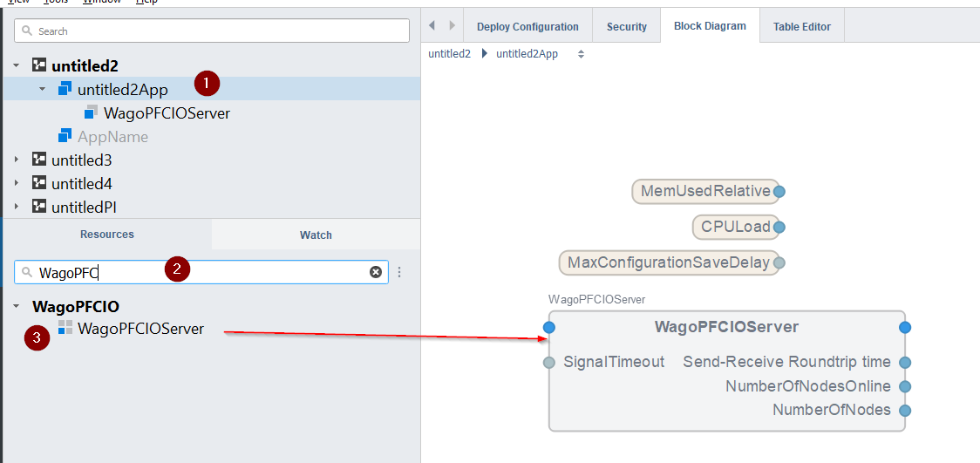Expand the untitledPI tree node
Screen dimensions: 980x463
(17, 206)
